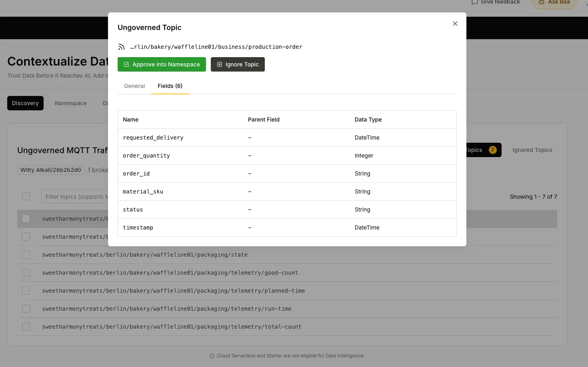588x367 pixels.
Task: Close the Ungoverned Topic dialog
Action: click(x=455, y=24)
